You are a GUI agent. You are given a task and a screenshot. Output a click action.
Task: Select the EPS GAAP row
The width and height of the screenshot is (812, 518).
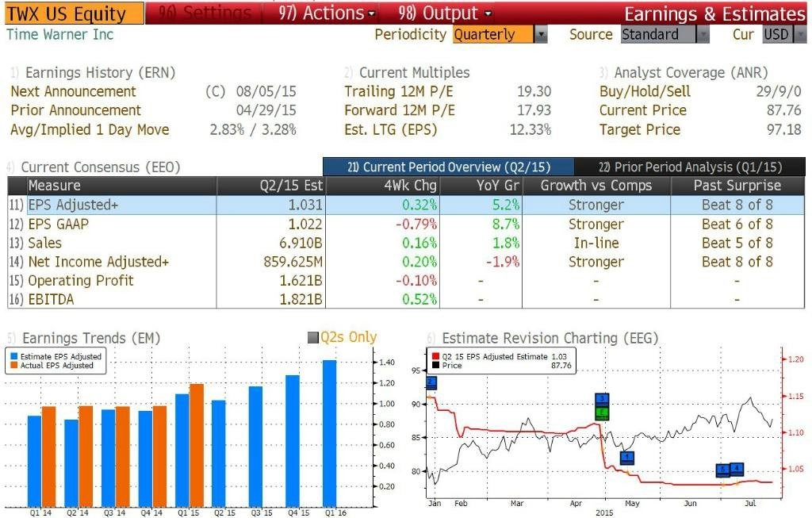[x=406, y=224]
